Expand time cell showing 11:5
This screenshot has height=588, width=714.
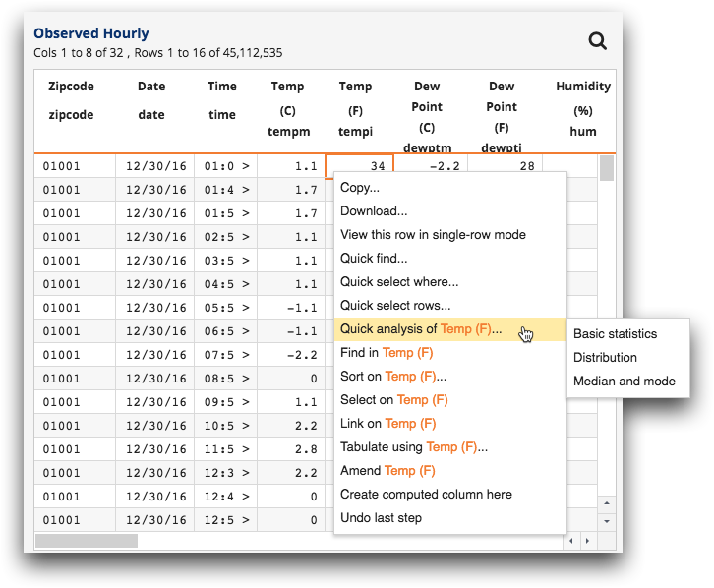(x=246, y=449)
